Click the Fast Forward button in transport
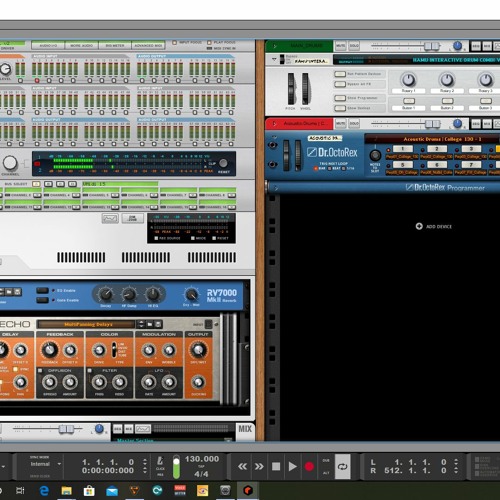Viewport: 500px width, 500px height. [x=259, y=466]
